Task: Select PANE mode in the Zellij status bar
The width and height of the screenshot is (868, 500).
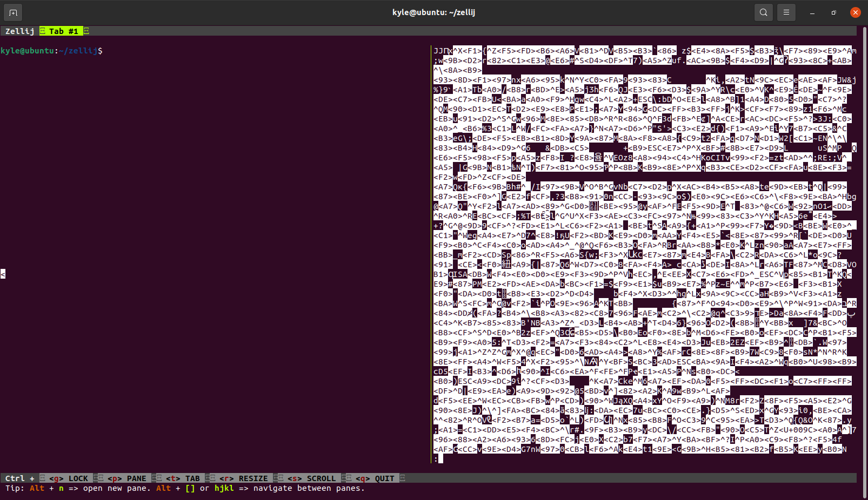Action: (136, 478)
